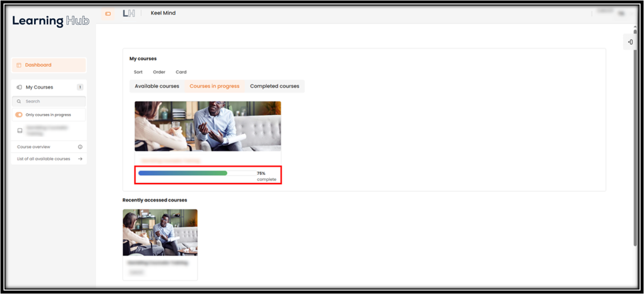The width and height of the screenshot is (644, 294).
Task: Switch to the Completed courses tab
Action: coord(275,86)
